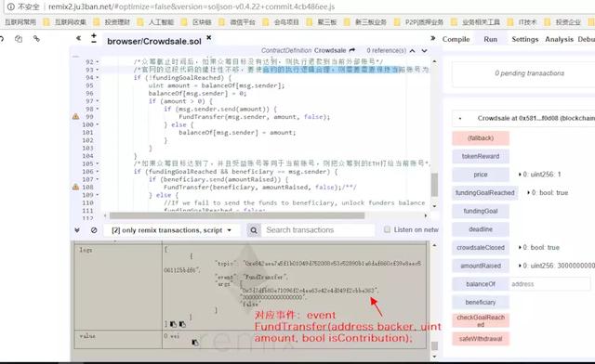Viewport: 595px width, 364px height.
Task: Click the clear console circle icon
Action: (x=94, y=230)
